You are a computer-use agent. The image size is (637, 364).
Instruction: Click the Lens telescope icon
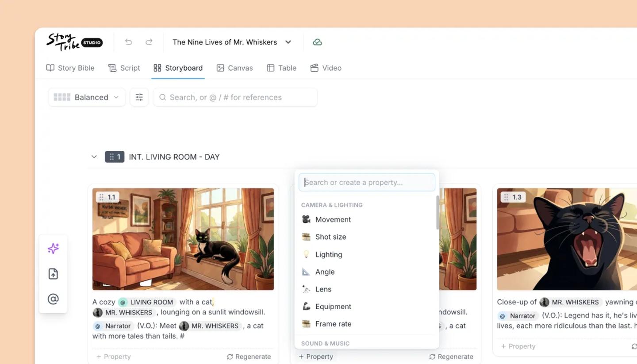coord(306,289)
